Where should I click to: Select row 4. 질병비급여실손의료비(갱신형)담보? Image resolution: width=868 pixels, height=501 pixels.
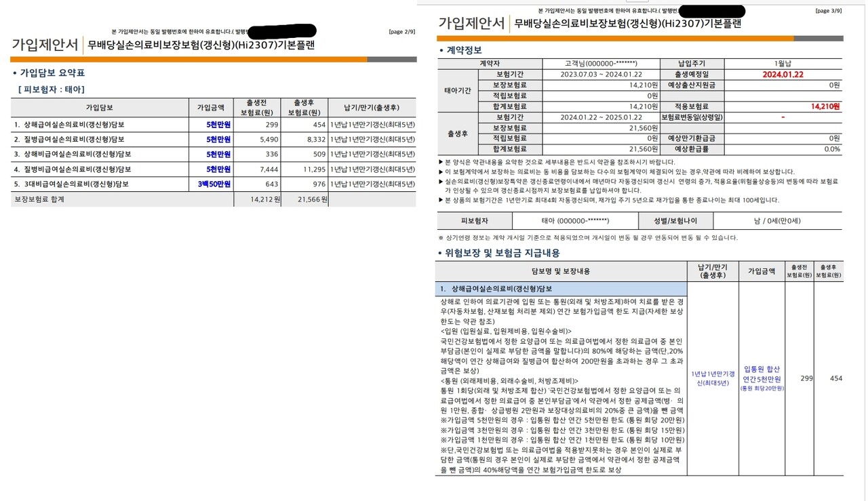pos(72,169)
